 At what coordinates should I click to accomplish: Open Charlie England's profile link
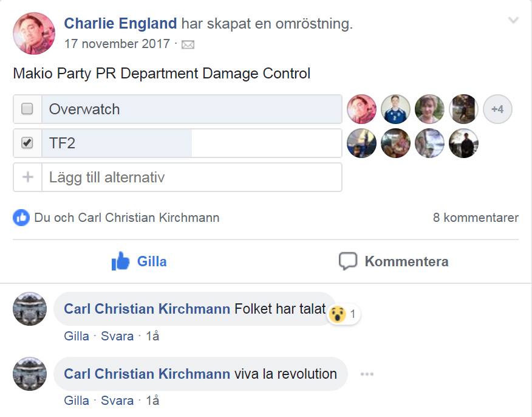(120, 24)
